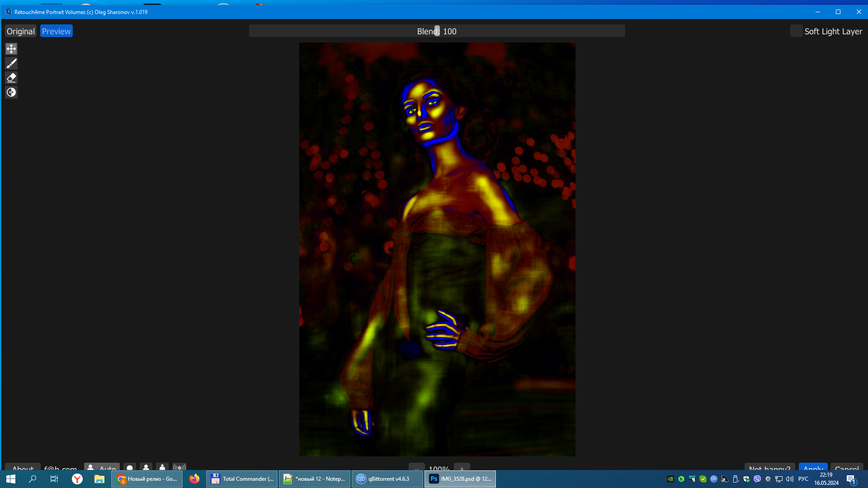Screen dimensions: 868x488
Task: Select the Brush tool
Action: pos(11,63)
